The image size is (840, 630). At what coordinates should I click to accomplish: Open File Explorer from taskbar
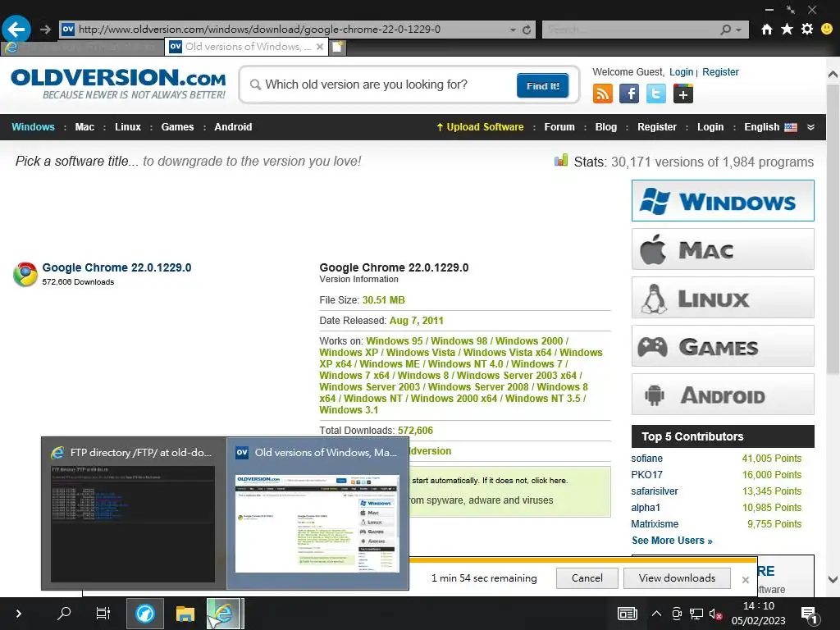[x=185, y=614]
